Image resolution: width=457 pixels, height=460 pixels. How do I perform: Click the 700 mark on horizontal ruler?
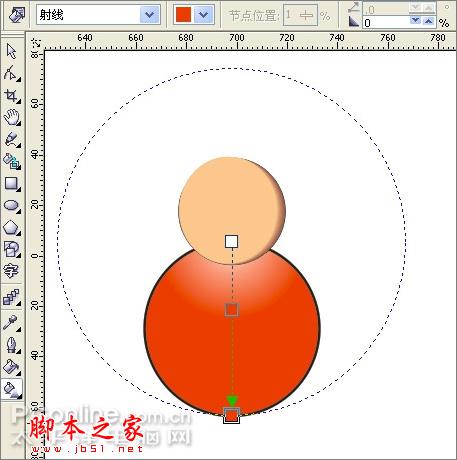(x=236, y=38)
